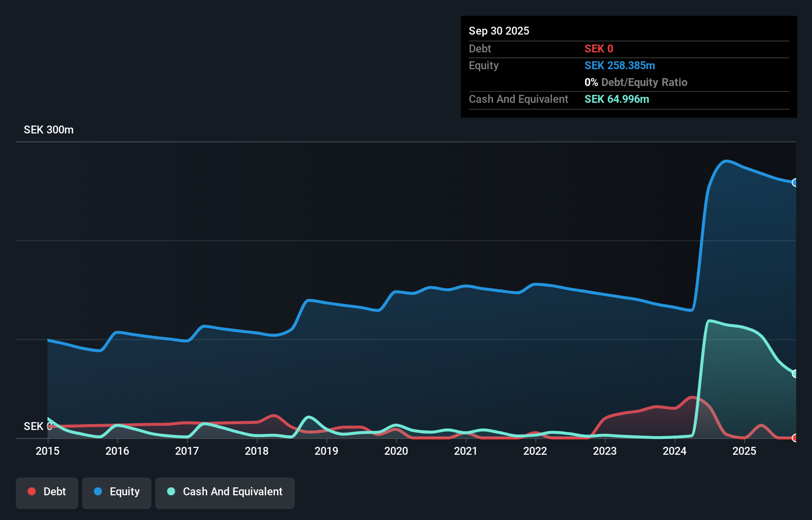This screenshot has width=812, height=520.
Task: Select the blue Equity legend dot
Action: pos(98,491)
